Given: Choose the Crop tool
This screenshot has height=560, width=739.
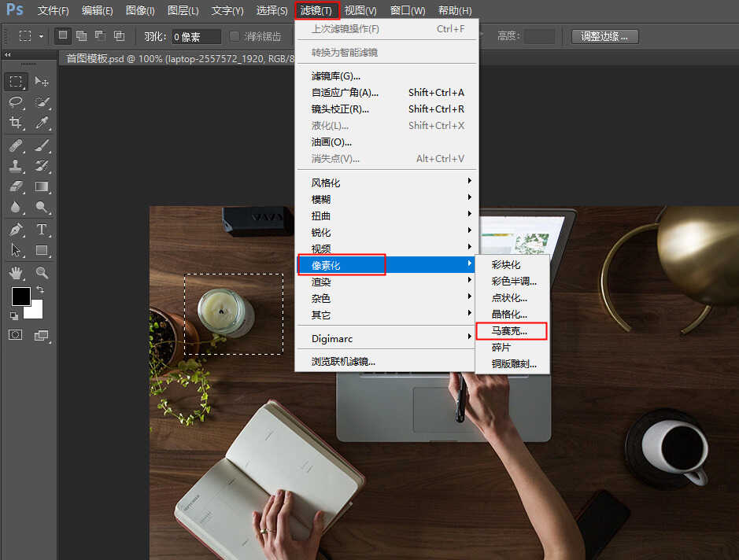Looking at the screenshot, I should tap(16, 123).
